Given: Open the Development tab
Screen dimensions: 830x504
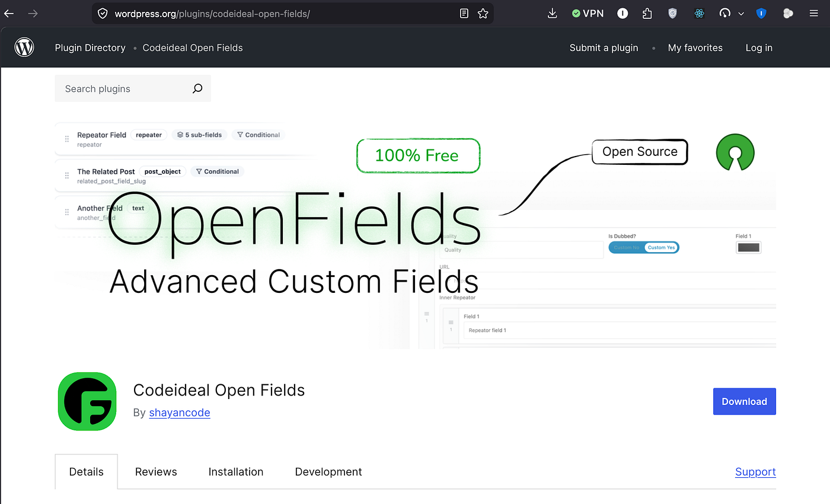Looking at the screenshot, I should [328, 472].
